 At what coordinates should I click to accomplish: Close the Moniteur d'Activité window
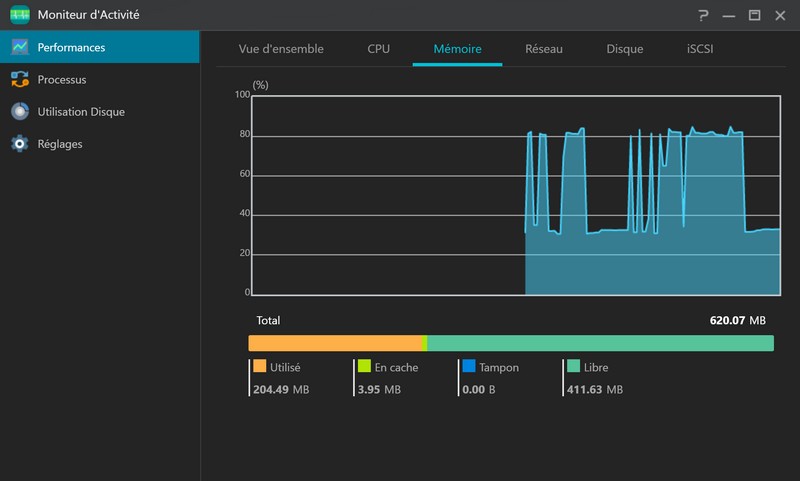point(780,15)
